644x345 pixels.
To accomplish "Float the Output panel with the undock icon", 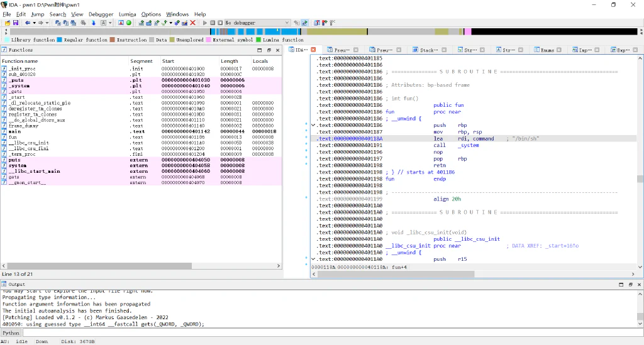I will pos(630,284).
